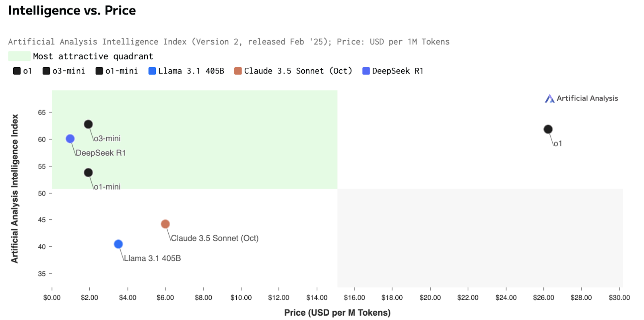Select the Claude 3.5 Sonnet data point
644x320 pixels.
pos(165,224)
